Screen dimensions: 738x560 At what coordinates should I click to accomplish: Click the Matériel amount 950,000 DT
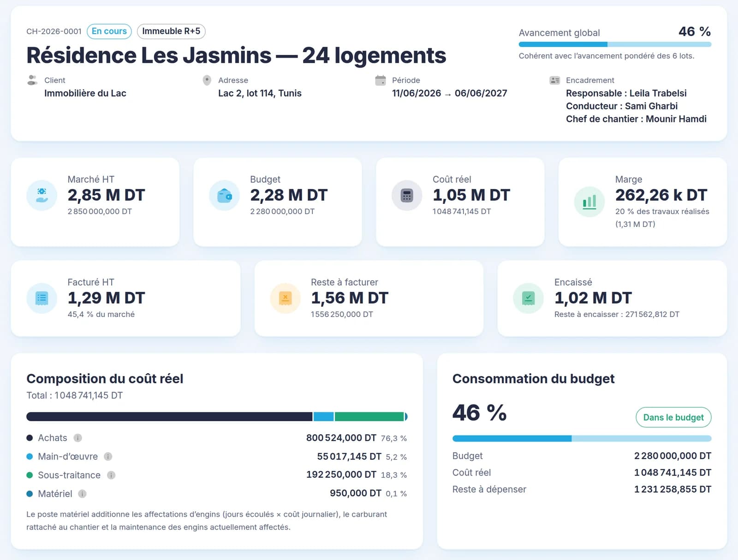[356, 493]
